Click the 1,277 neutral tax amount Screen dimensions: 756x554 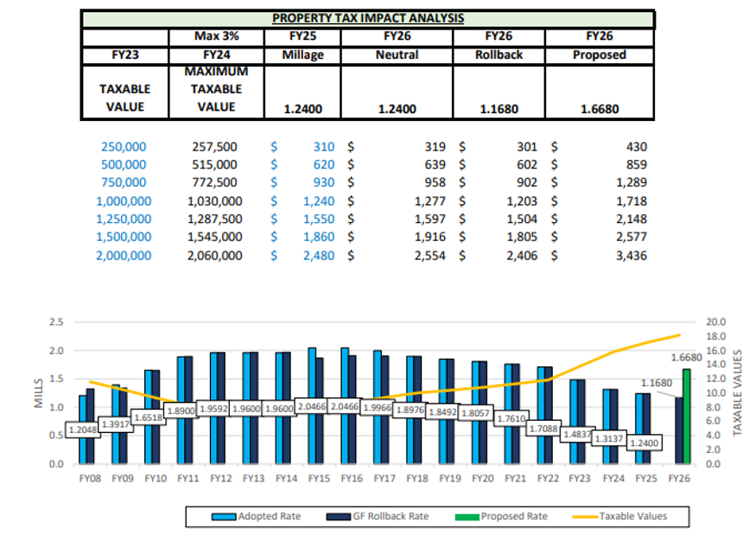430,201
